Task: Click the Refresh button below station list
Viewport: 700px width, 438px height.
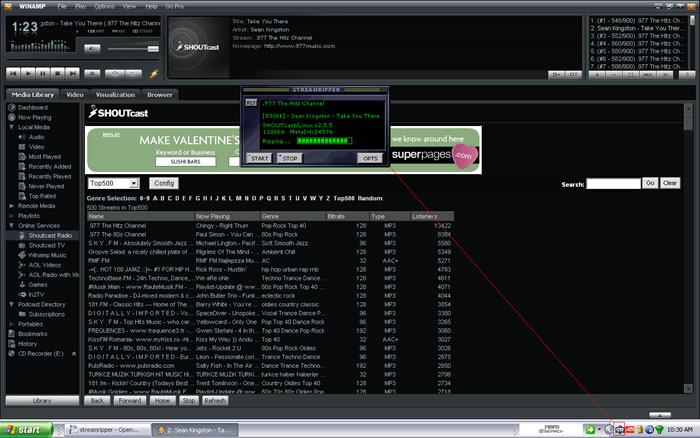Action: pyautogui.click(x=215, y=400)
